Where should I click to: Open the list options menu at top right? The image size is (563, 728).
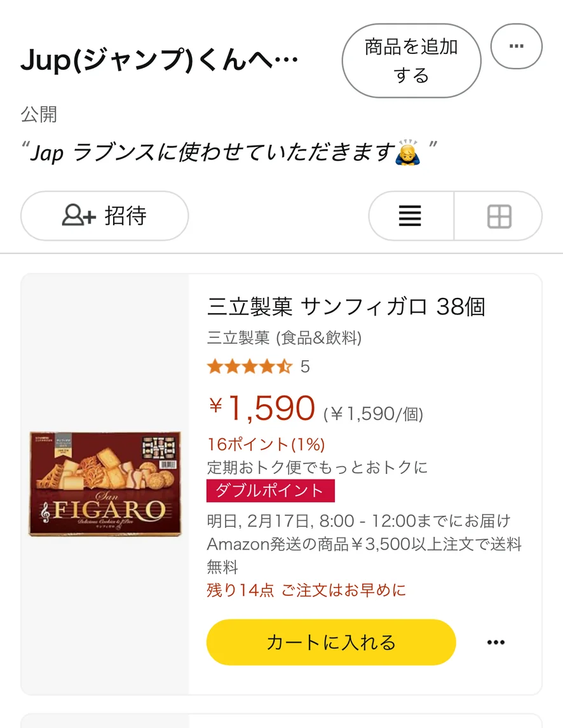point(516,46)
